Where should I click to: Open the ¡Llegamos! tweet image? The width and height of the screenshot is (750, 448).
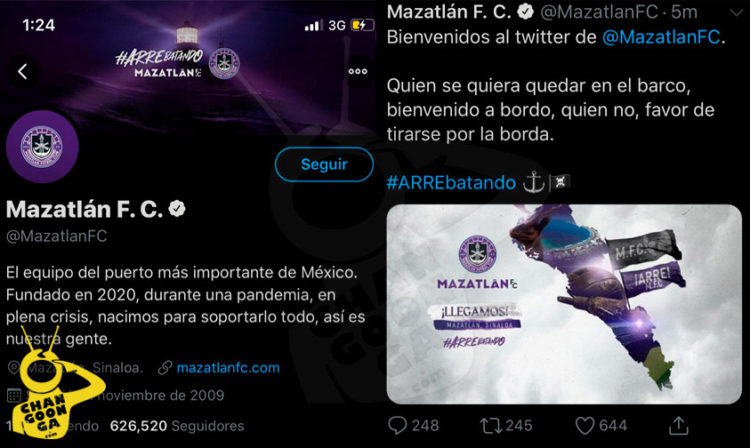pos(564,304)
